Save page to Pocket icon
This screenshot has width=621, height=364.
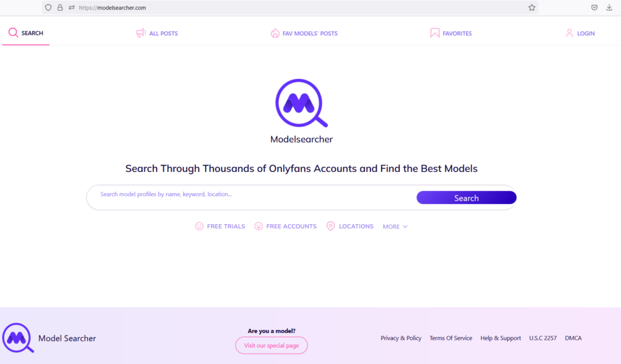(x=594, y=7)
